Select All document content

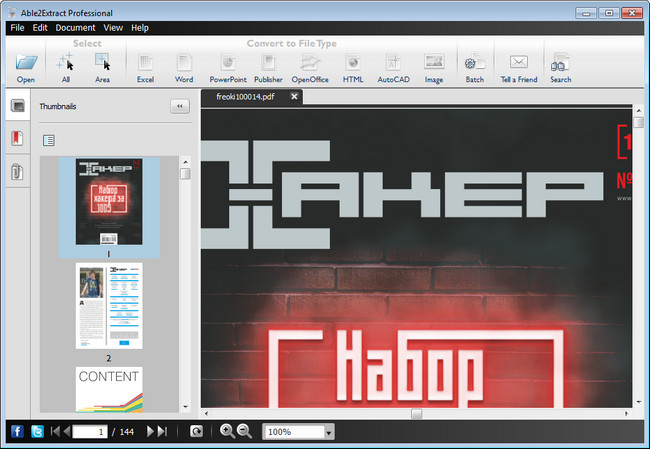(x=66, y=66)
